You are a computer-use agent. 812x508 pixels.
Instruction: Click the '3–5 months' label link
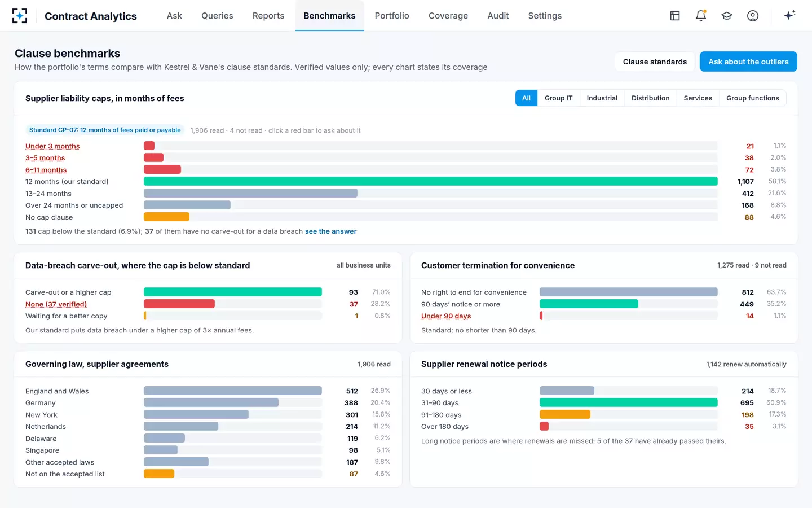click(45, 158)
